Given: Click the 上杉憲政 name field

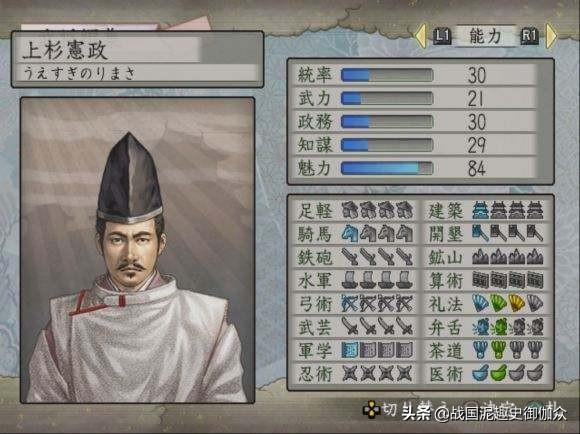Looking at the screenshot, I should pyautogui.click(x=137, y=50).
